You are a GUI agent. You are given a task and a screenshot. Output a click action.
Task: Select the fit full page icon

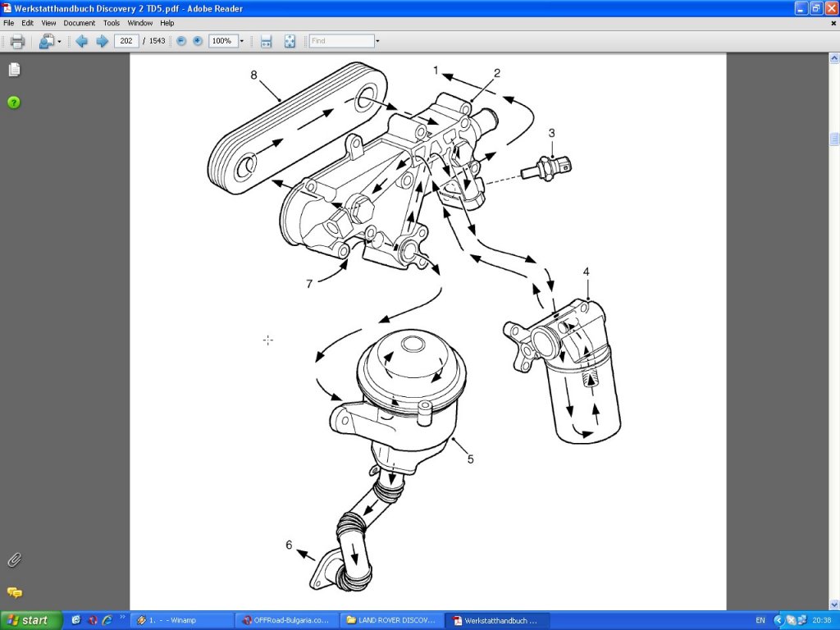pyautogui.click(x=290, y=41)
